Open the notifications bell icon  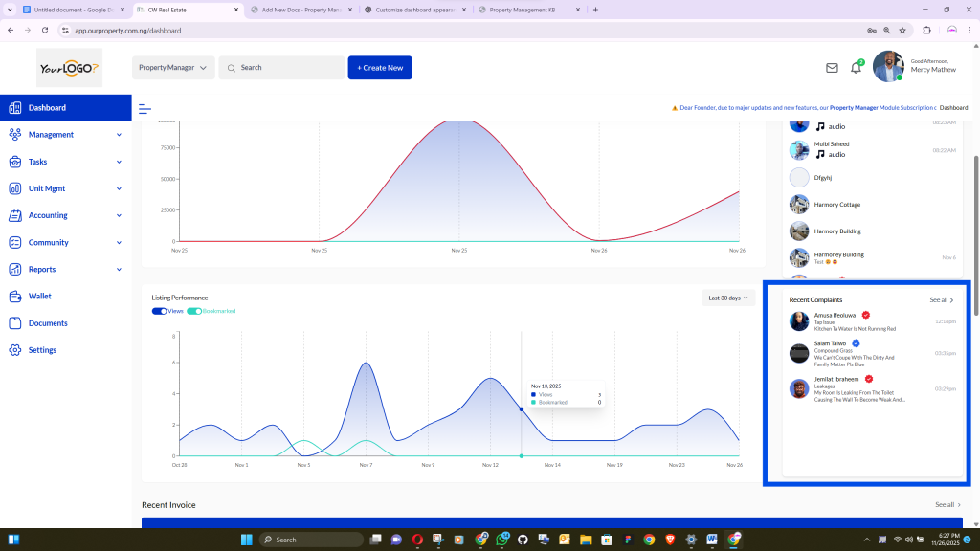pyautogui.click(x=856, y=68)
